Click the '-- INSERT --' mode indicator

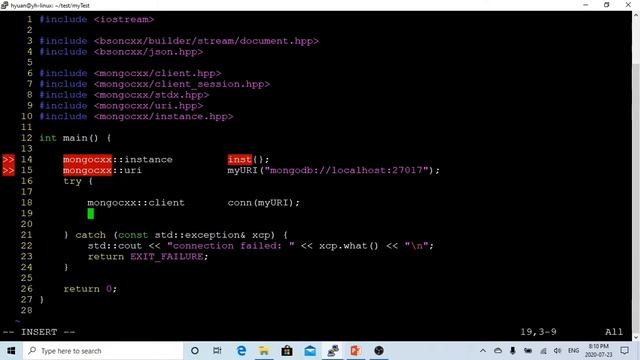(39, 332)
